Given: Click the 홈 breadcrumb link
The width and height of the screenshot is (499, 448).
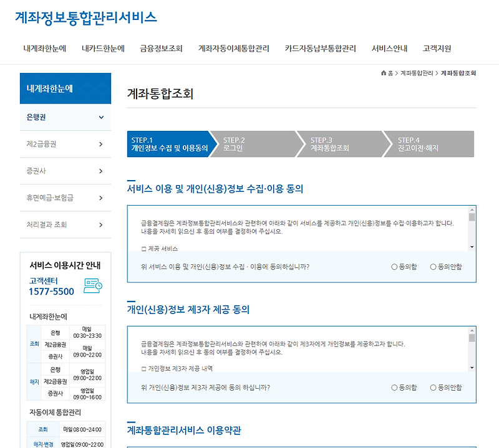Looking at the screenshot, I should tap(390, 73).
